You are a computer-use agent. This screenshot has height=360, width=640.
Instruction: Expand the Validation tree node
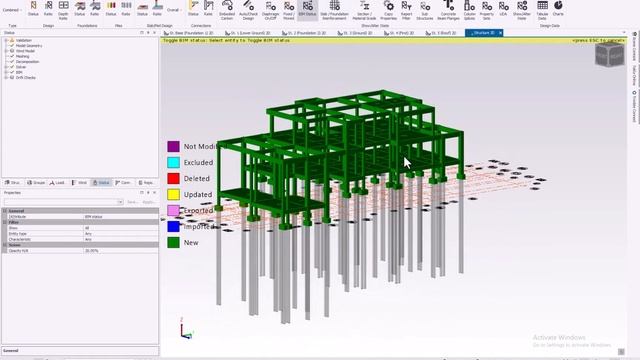point(6,40)
